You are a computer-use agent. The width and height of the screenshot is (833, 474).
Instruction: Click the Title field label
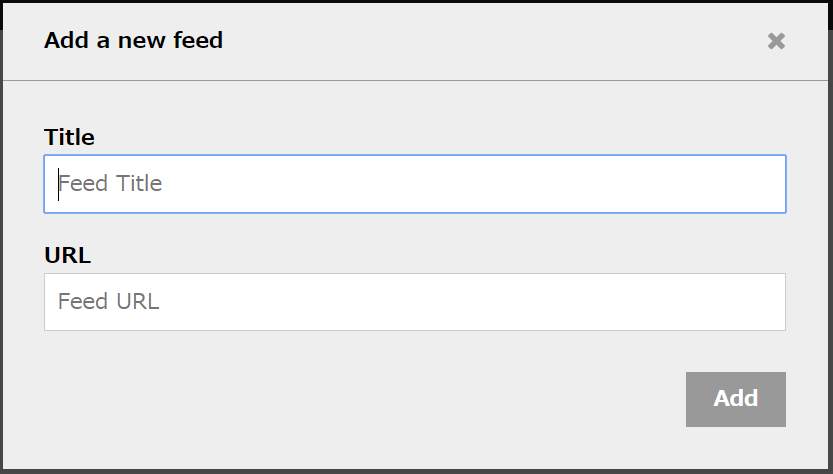pyautogui.click(x=69, y=137)
